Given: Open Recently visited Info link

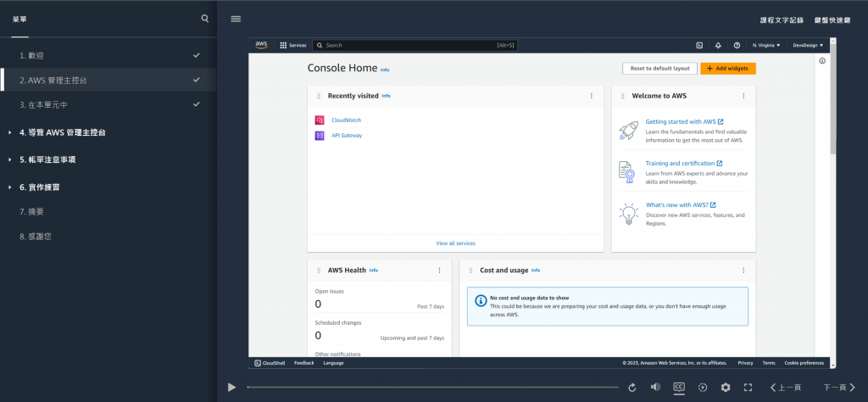Looking at the screenshot, I should [x=386, y=96].
